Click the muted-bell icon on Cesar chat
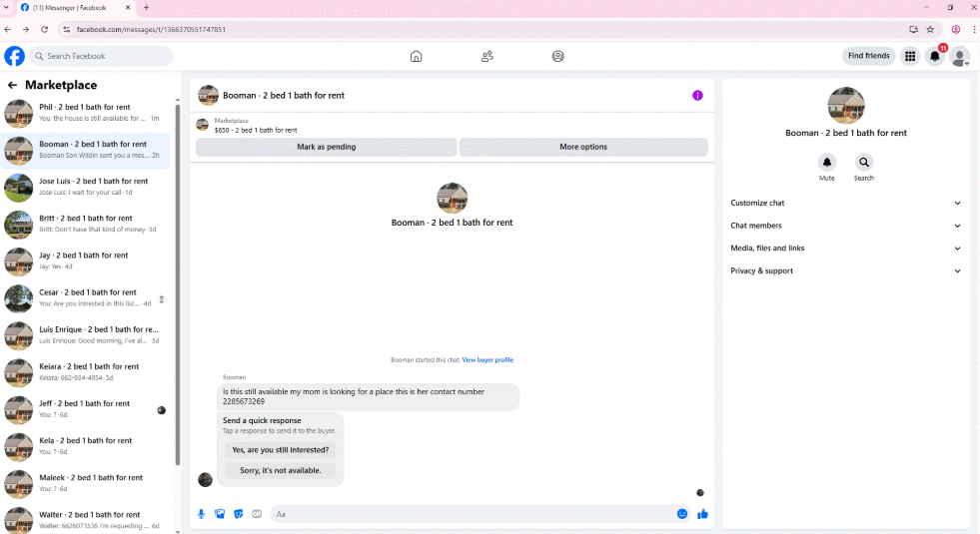This screenshot has width=980, height=534. tap(161, 299)
